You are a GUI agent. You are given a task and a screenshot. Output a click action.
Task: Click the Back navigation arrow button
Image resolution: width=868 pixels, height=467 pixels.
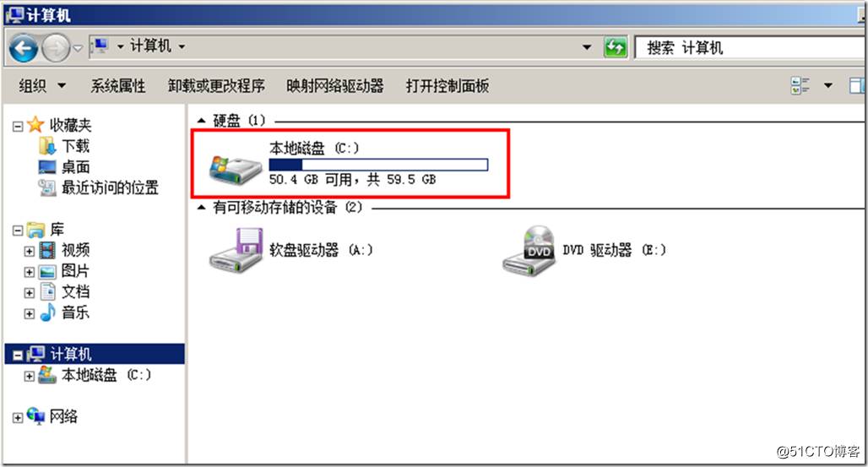point(24,48)
